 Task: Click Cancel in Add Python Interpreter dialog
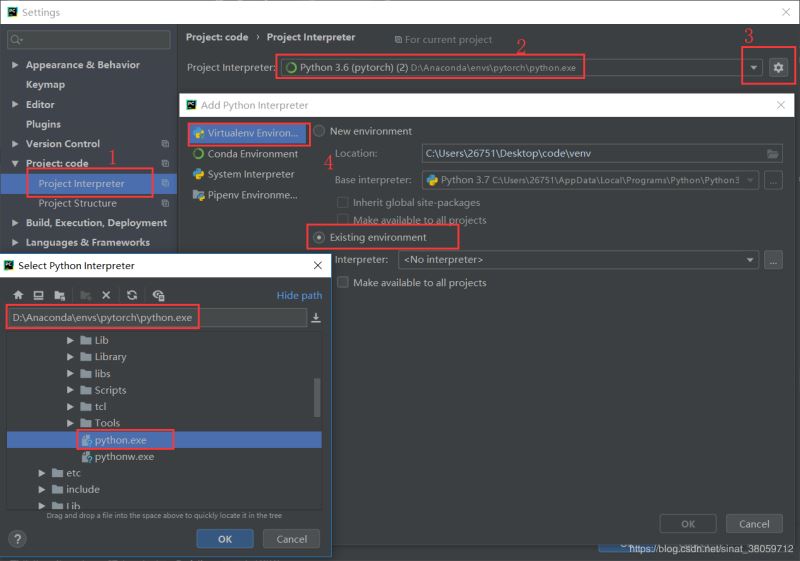[x=754, y=524]
